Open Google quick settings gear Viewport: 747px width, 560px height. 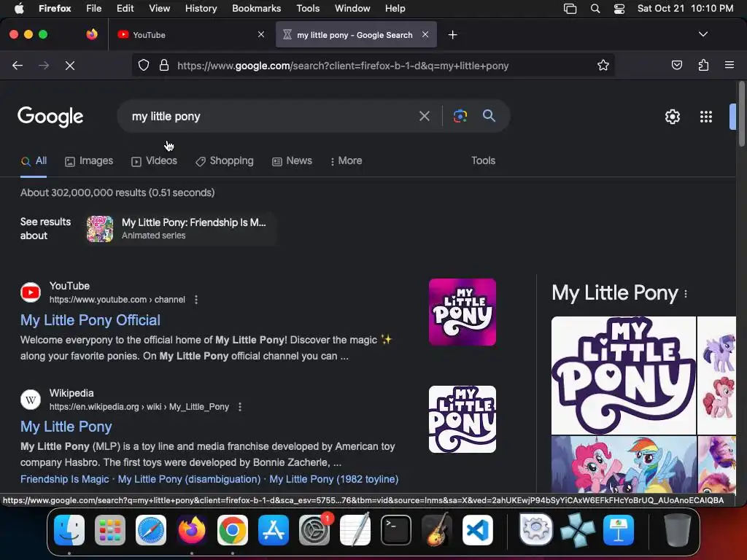672,117
